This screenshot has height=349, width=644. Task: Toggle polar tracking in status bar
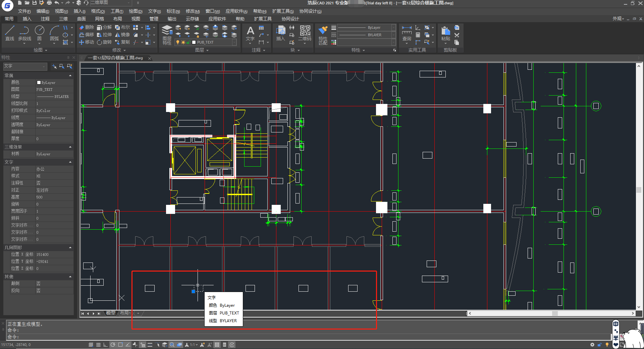(113, 345)
